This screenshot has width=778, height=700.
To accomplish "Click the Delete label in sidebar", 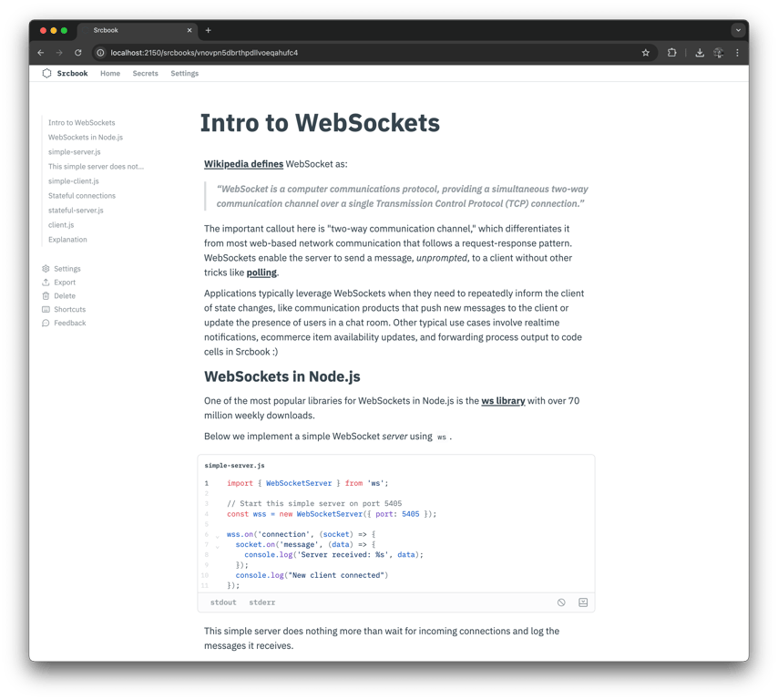I will [65, 296].
